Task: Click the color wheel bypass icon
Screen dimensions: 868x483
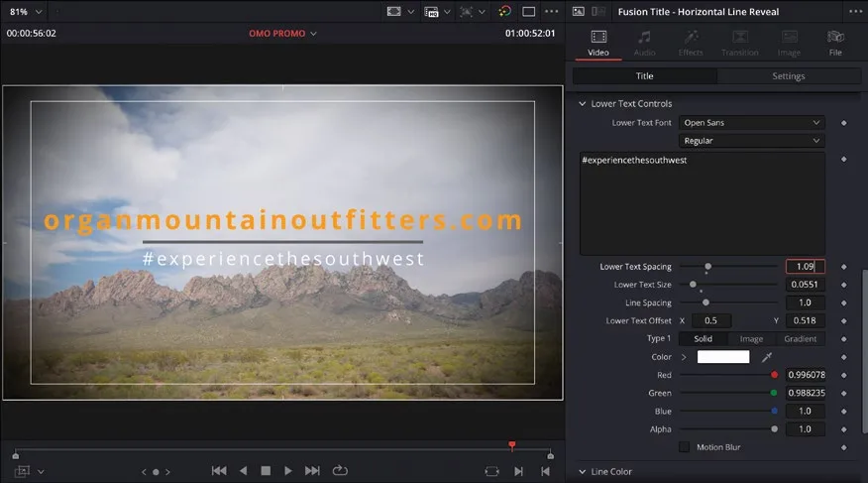Action: 504,12
